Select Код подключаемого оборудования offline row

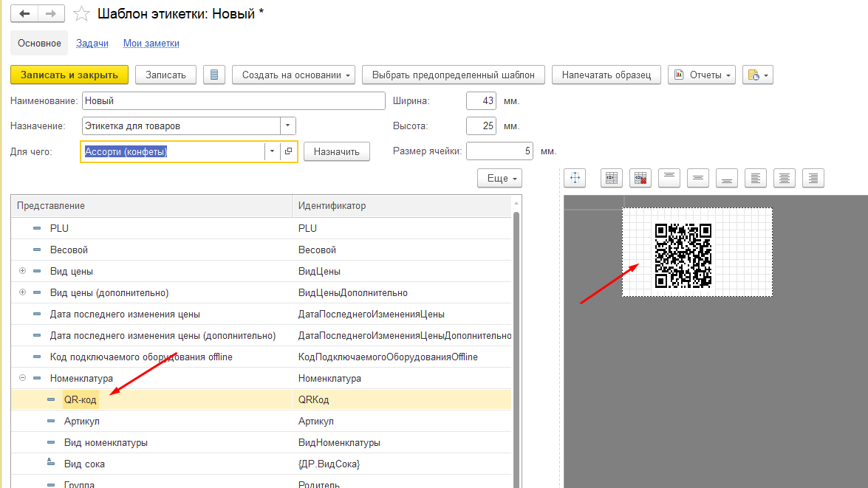[x=261, y=357]
